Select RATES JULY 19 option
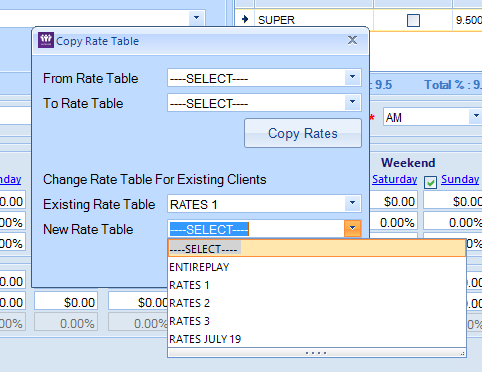 tap(317, 339)
